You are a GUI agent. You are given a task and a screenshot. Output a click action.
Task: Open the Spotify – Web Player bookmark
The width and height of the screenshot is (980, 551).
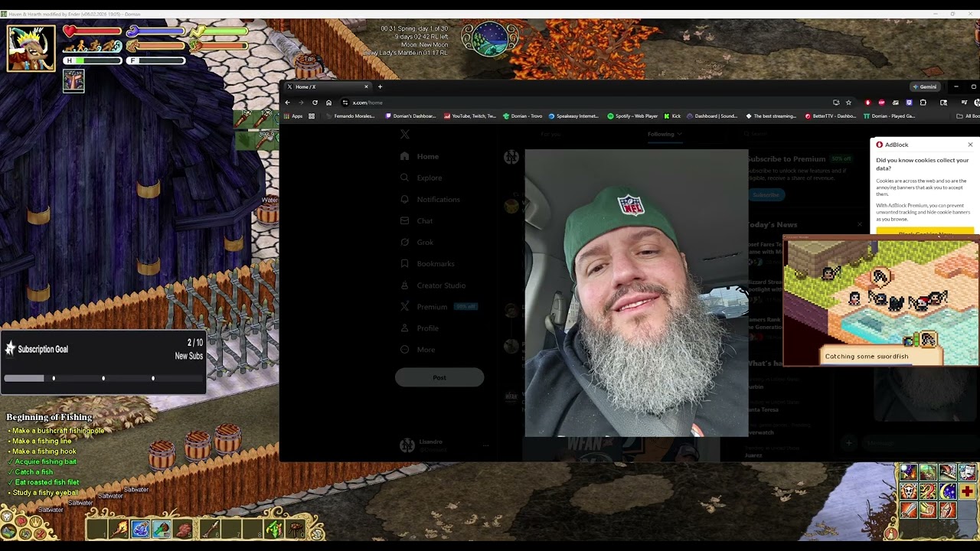point(632,116)
